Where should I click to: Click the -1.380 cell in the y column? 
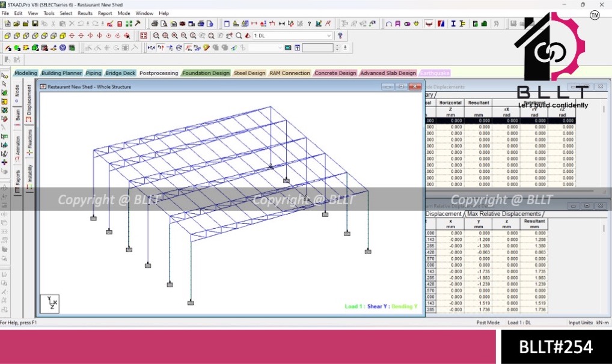(479, 246)
